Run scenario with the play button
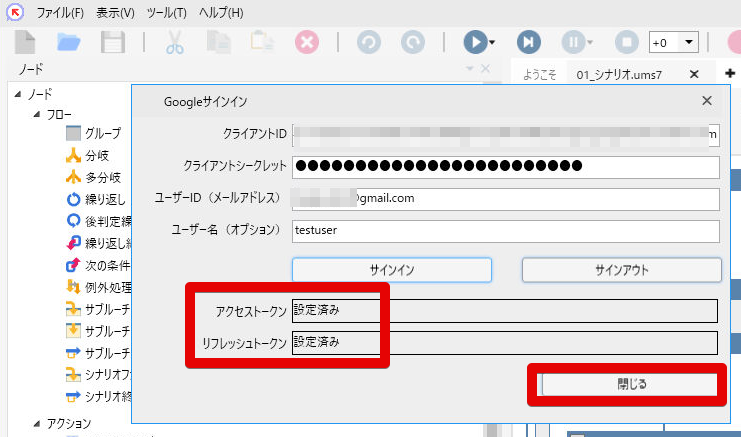Image resolution: width=741 pixels, height=437 pixels. (x=475, y=42)
